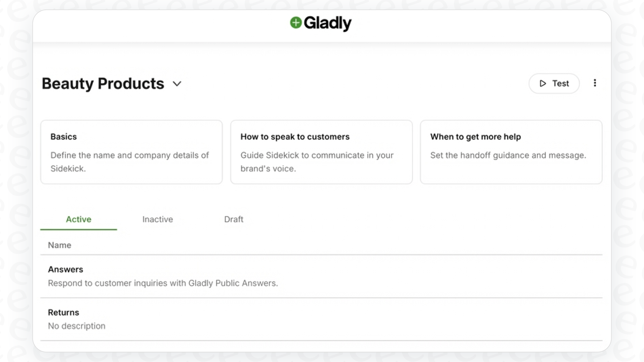Click the Answers row description text
The width and height of the screenshot is (644, 362).
tap(163, 283)
